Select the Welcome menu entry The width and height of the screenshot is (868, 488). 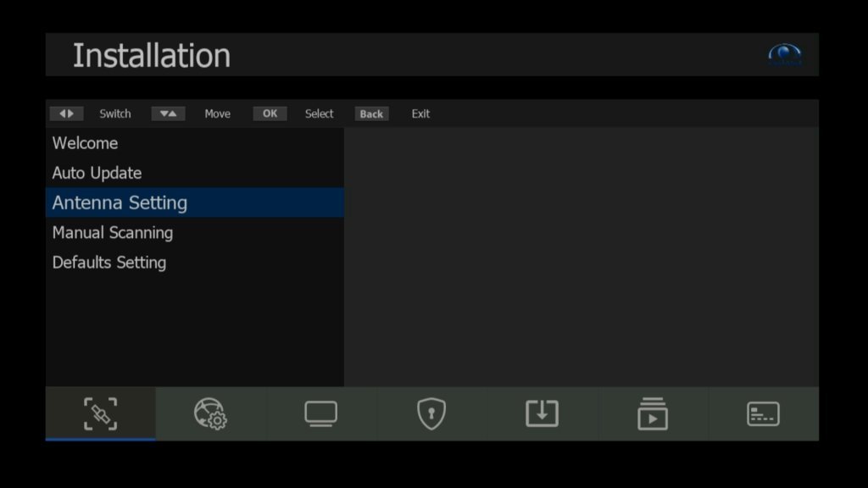pyautogui.click(x=195, y=143)
